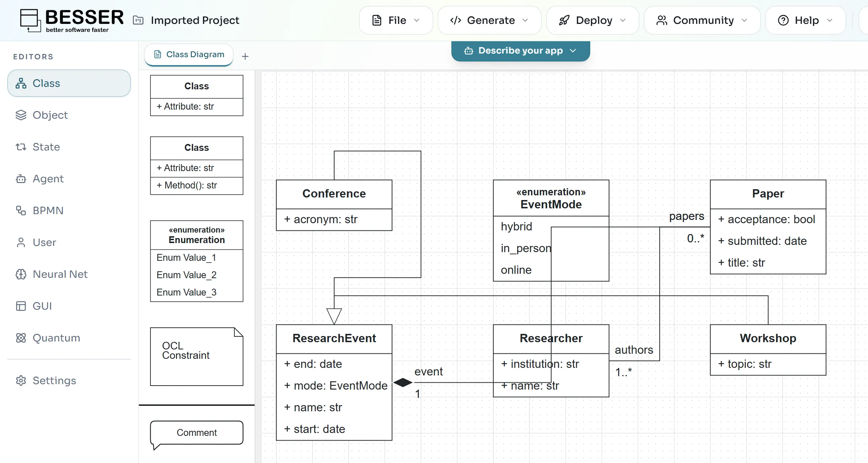Expand the Generate menu chevron
Viewport: 868px width, 463px height.
526,20
